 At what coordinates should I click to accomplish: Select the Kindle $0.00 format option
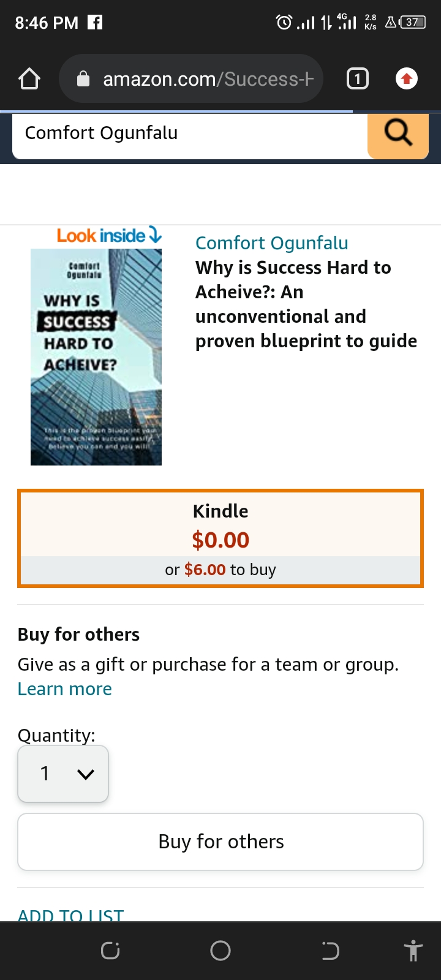[221, 538]
